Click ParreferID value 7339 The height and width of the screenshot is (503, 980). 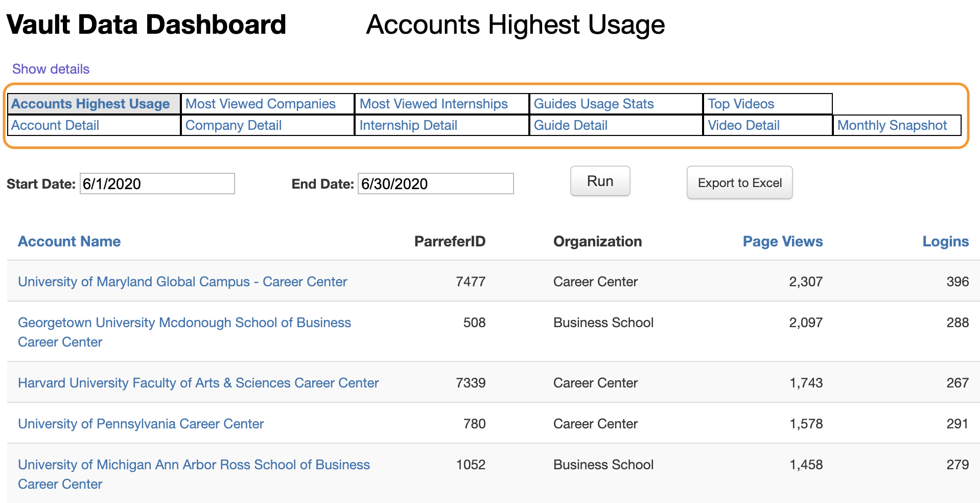(x=471, y=383)
